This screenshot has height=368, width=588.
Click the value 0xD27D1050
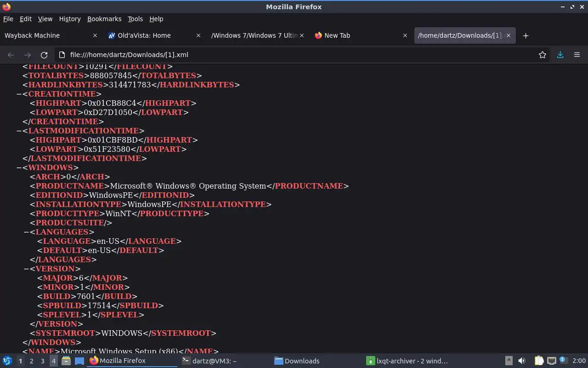[108, 112]
